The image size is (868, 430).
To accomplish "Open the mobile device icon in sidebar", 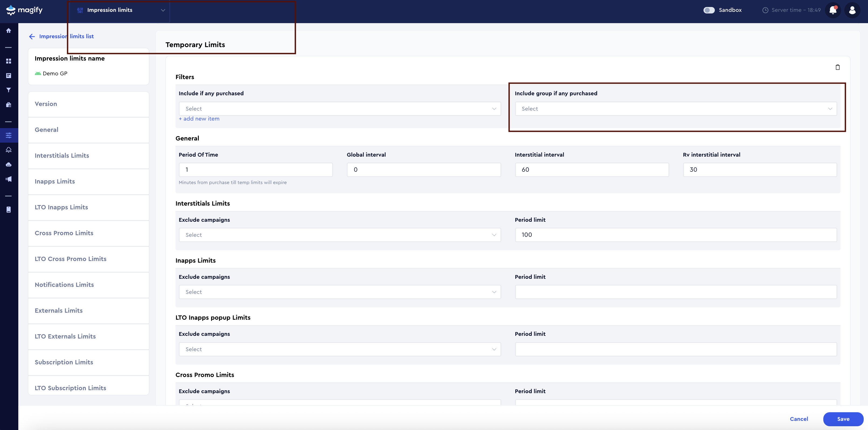I will [x=8, y=209].
